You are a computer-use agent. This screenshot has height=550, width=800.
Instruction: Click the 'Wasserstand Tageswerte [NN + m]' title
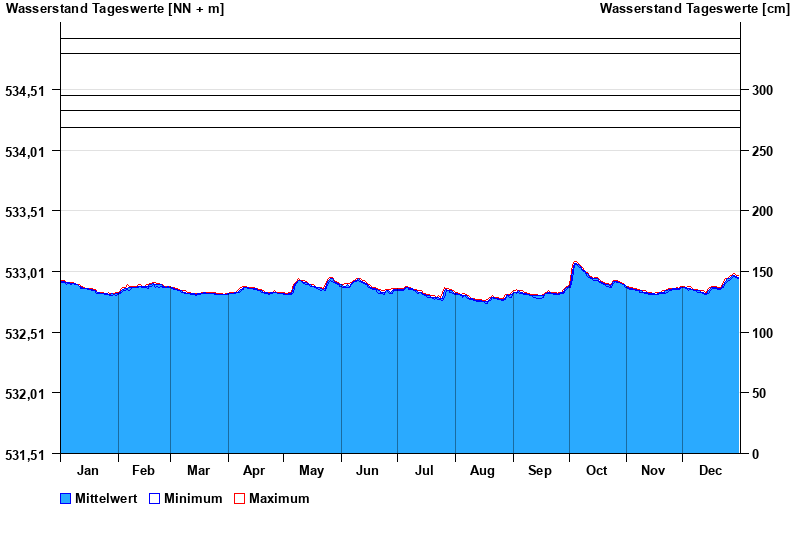115,9
